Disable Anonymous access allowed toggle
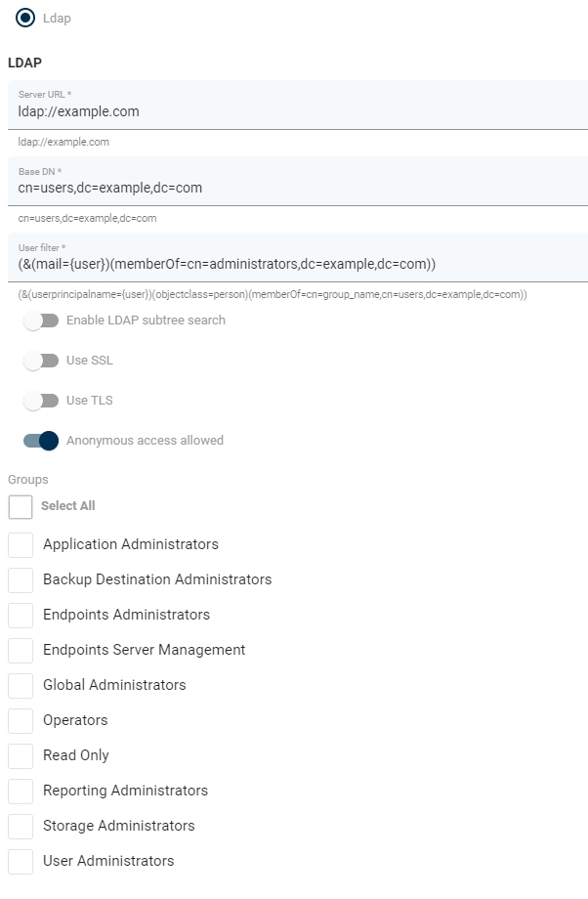This screenshot has width=588, height=899. pyautogui.click(x=41, y=441)
